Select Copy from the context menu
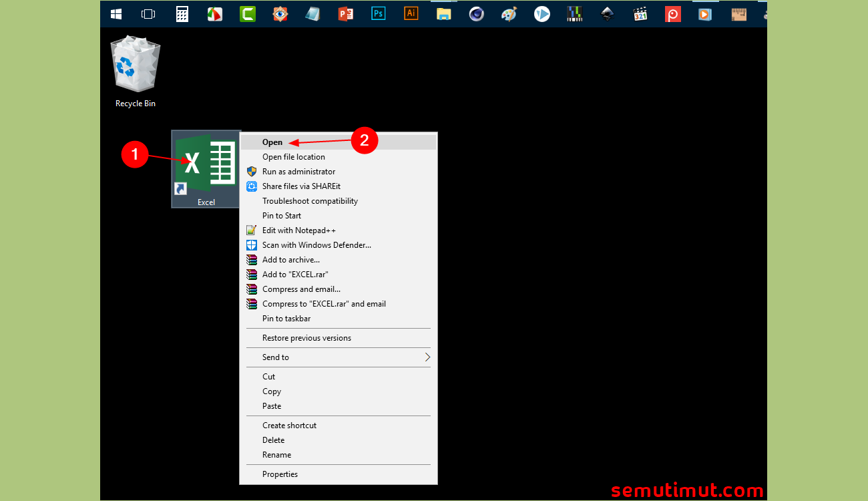This screenshot has height=501, width=868. [x=339, y=391]
